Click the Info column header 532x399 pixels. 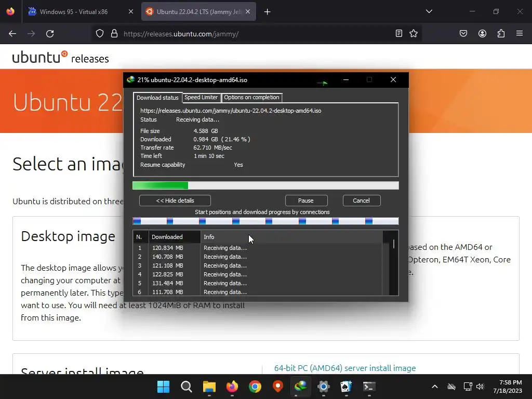[292, 237]
